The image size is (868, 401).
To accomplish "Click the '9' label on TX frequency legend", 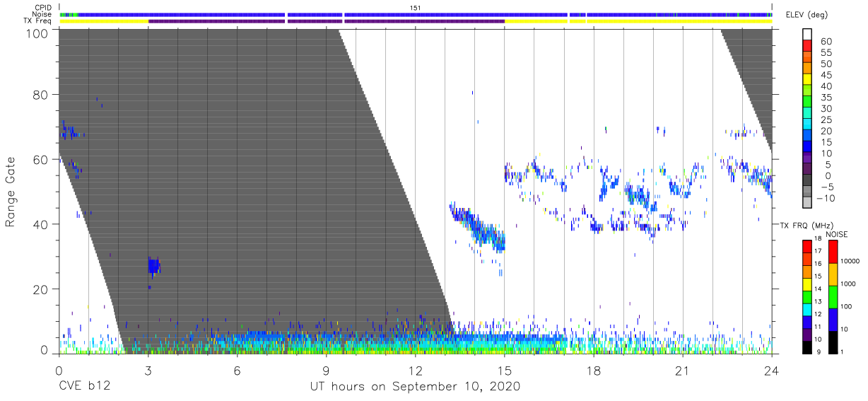I will tap(817, 351).
